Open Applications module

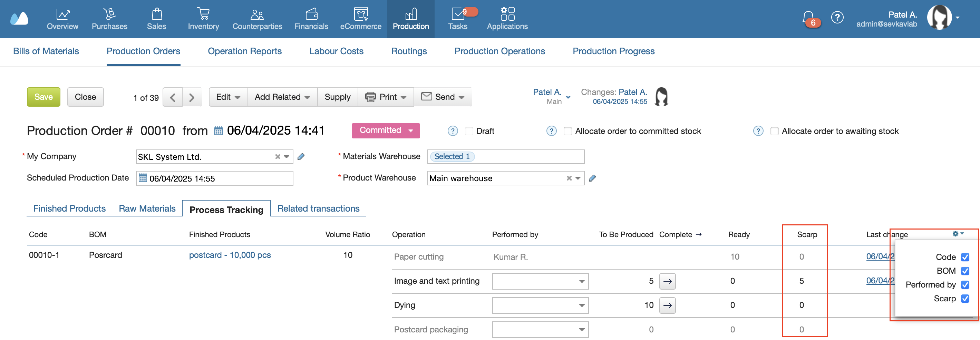pos(507,19)
